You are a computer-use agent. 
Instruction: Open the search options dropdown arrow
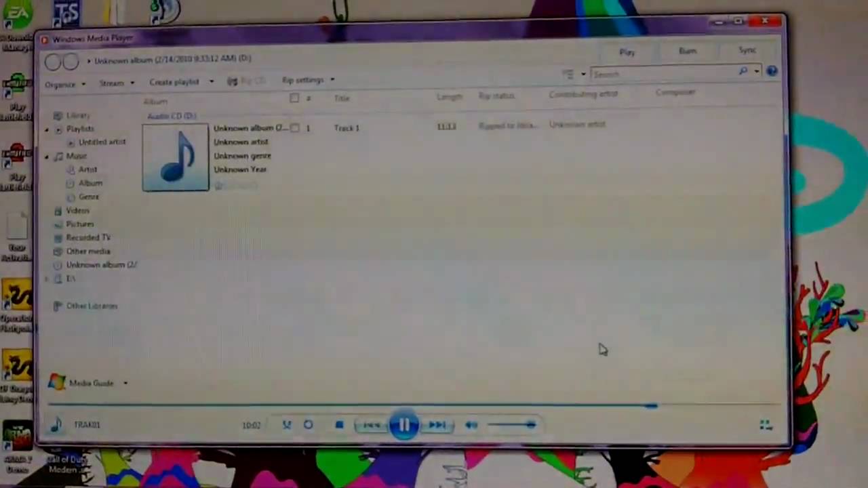[757, 72]
